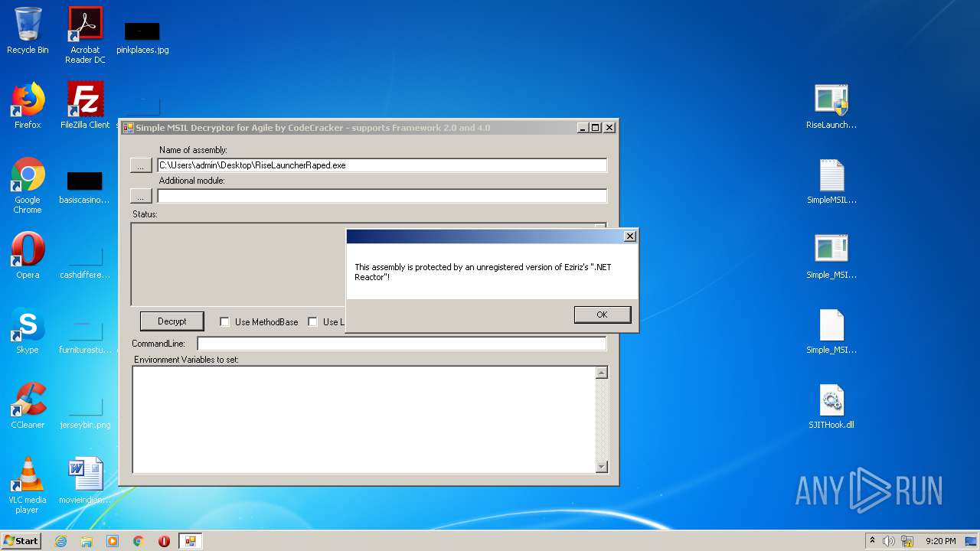Select the RiseLaunch... executable icon
Viewport: 980px width, 551px height.
click(x=831, y=106)
